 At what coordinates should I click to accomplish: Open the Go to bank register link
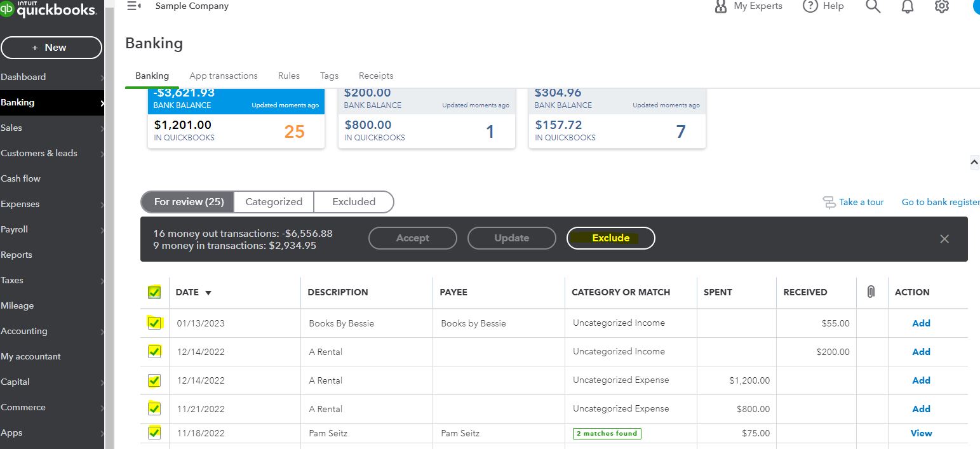[x=941, y=202]
